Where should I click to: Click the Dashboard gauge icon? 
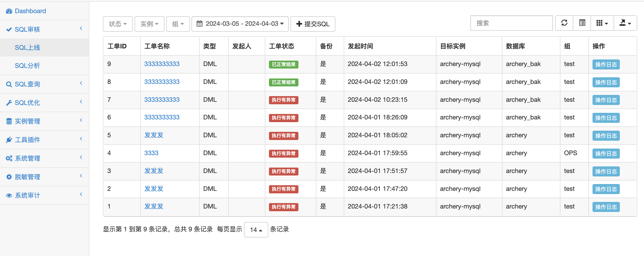click(x=9, y=11)
